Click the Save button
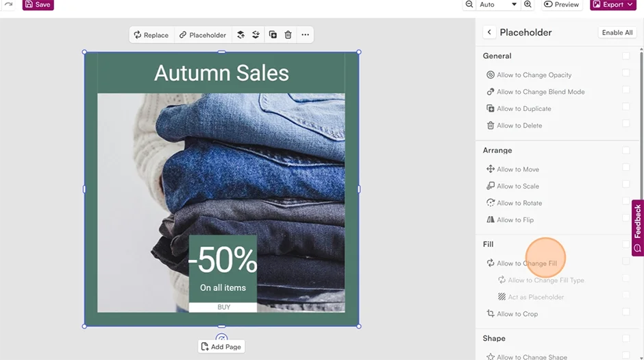This screenshot has height=360, width=644. (x=38, y=5)
